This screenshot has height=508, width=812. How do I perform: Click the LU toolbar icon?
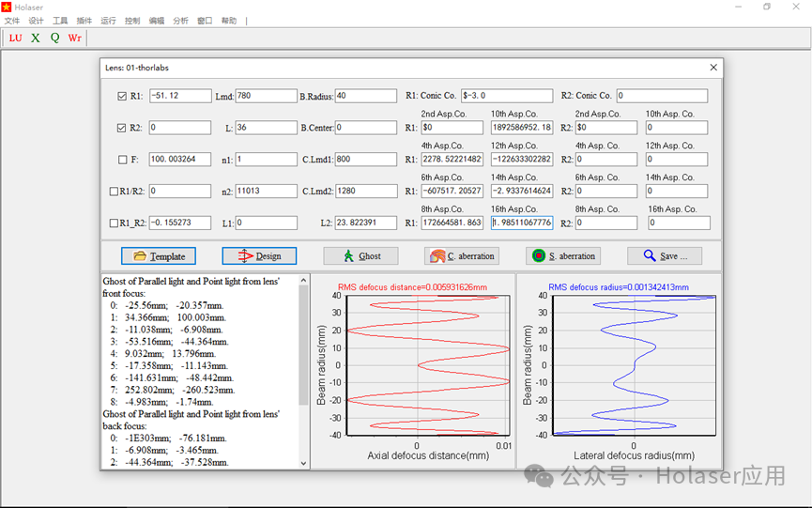(16, 38)
